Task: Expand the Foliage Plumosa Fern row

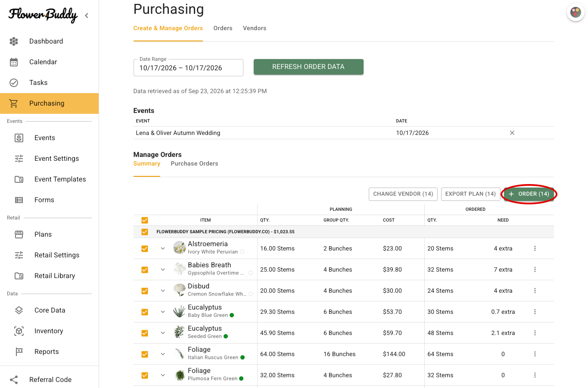Action: tap(163, 375)
